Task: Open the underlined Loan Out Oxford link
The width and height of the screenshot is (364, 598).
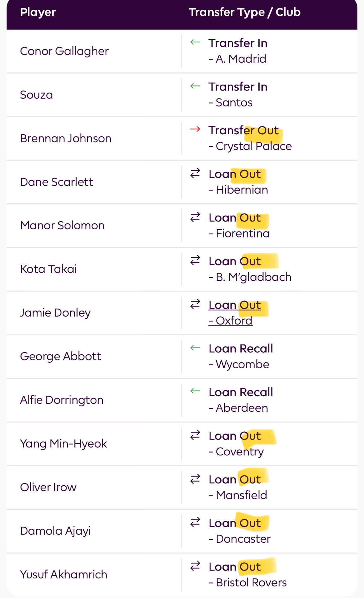Action: (234, 312)
